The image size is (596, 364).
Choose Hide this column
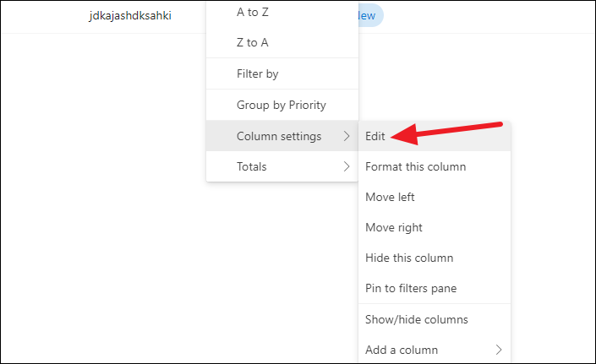pos(409,258)
